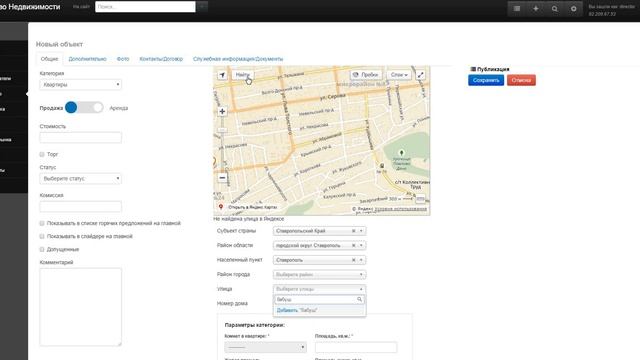Clear the Ставрополь населенный пункт selection with x
640x360 pixels.
[x=353, y=260]
